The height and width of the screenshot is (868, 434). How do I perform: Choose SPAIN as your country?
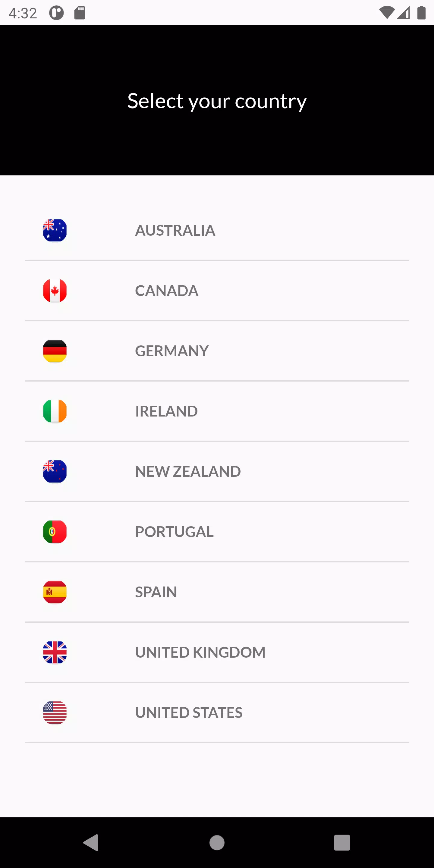click(156, 592)
